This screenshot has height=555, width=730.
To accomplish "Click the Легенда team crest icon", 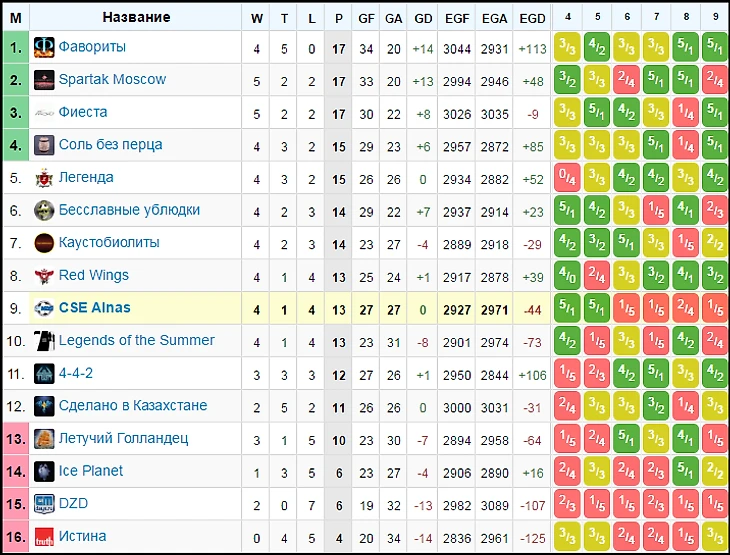I will 44,178.
